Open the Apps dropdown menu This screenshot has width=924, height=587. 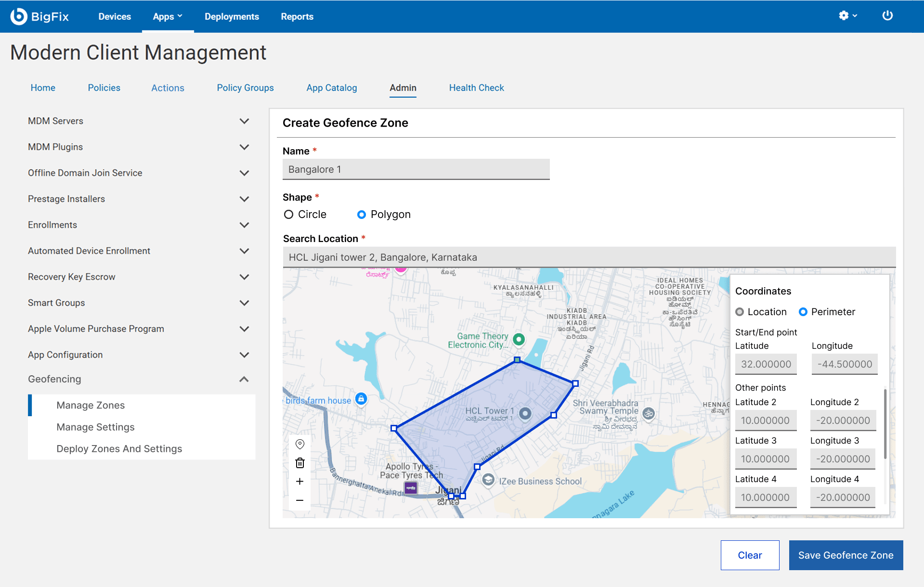coord(168,16)
